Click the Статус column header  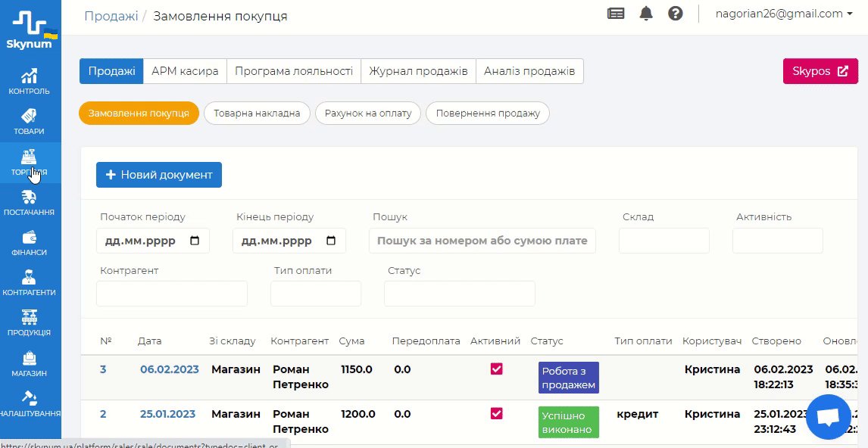click(x=546, y=341)
